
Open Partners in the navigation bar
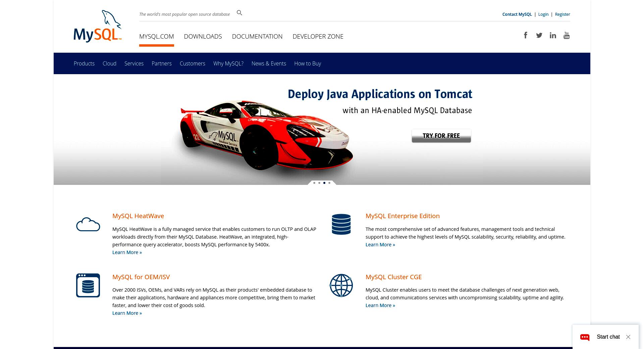[162, 63]
